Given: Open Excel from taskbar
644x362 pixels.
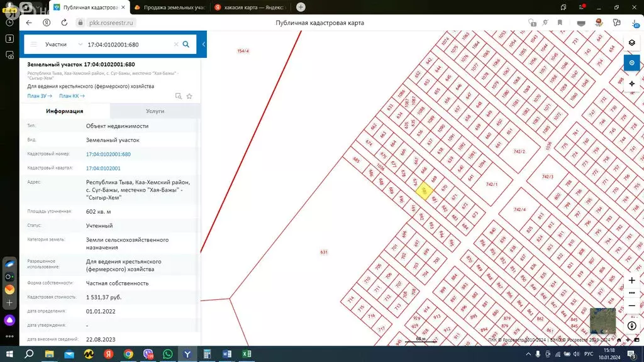Looking at the screenshot, I should 247,354.
